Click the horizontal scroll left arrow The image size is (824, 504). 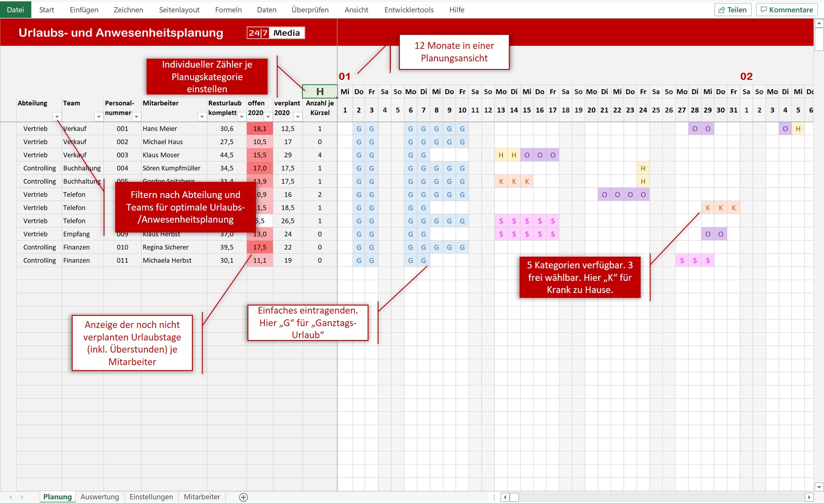click(x=505, y=497)
